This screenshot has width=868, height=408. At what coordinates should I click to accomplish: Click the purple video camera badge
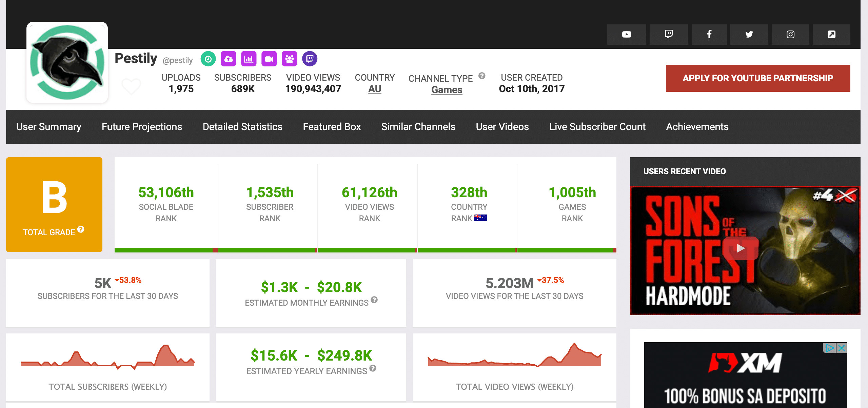[269, 59]
